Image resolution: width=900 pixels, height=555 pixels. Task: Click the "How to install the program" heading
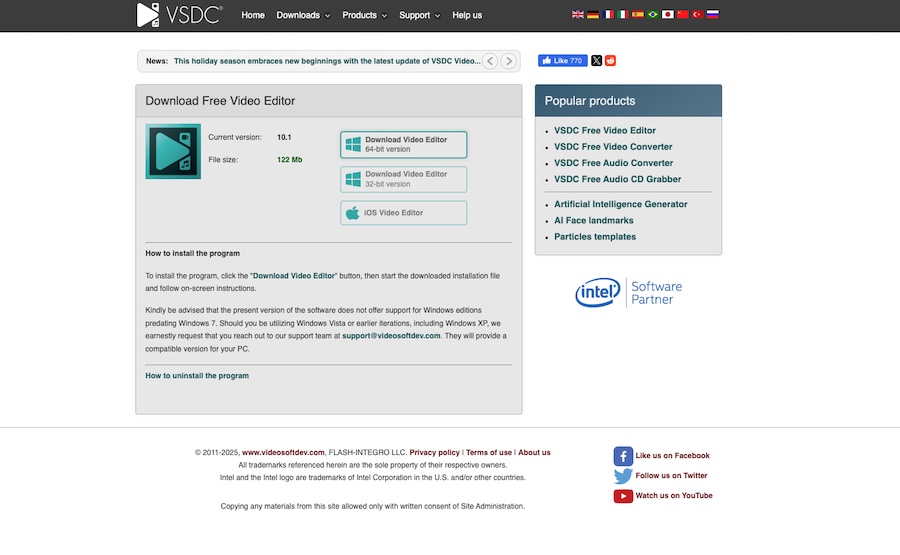click(x=192, y=253)
